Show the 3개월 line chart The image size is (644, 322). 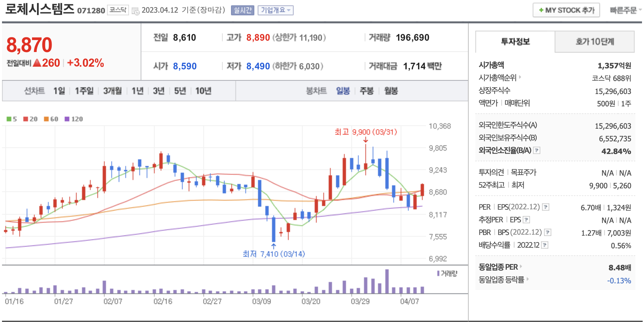112,91
